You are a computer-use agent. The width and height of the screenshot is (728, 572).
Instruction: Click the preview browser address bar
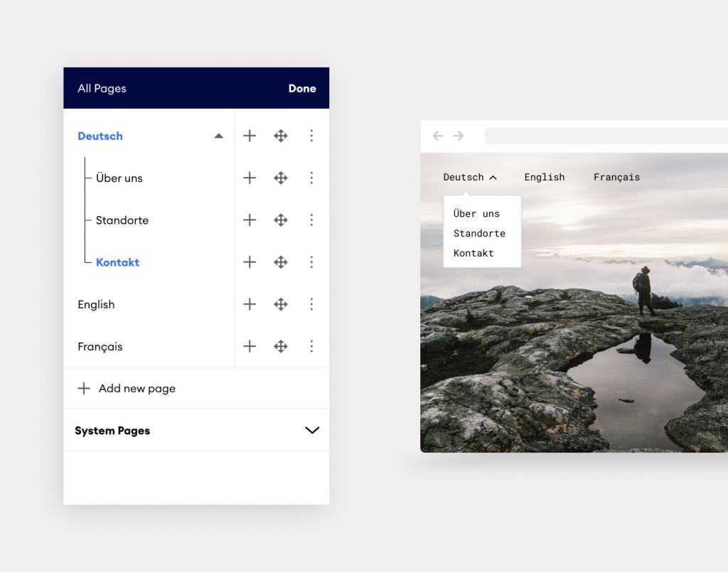606,136
